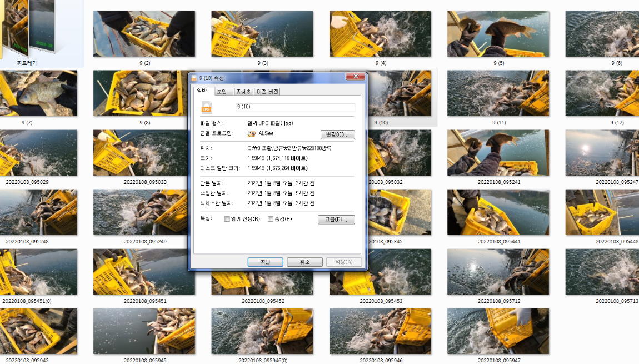
Task: Select image 20220108_095713
Action: coord(602,272)
